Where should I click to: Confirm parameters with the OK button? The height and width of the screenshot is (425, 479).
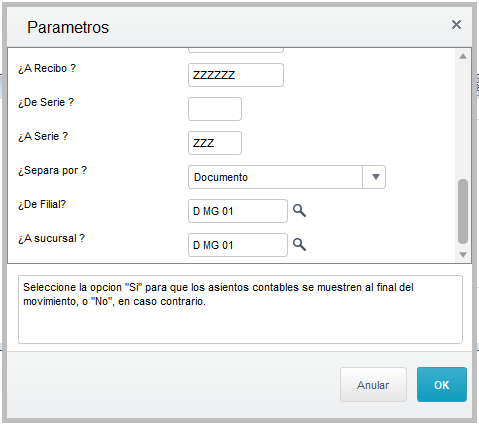coord(442,385)
